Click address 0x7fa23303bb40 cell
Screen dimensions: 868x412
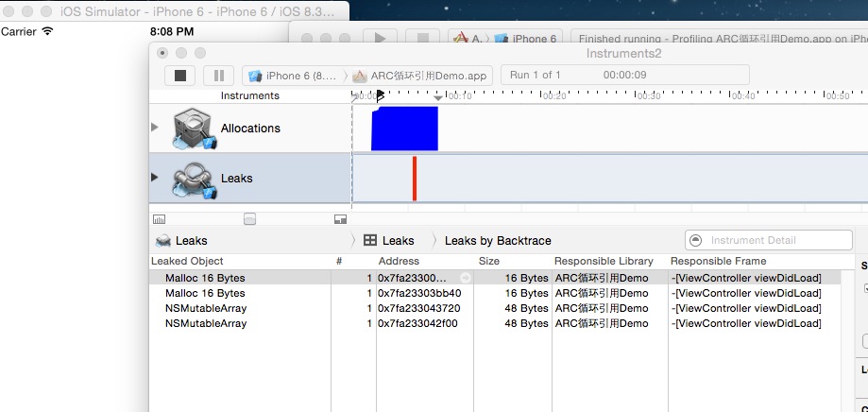click(x=419, y=293)
